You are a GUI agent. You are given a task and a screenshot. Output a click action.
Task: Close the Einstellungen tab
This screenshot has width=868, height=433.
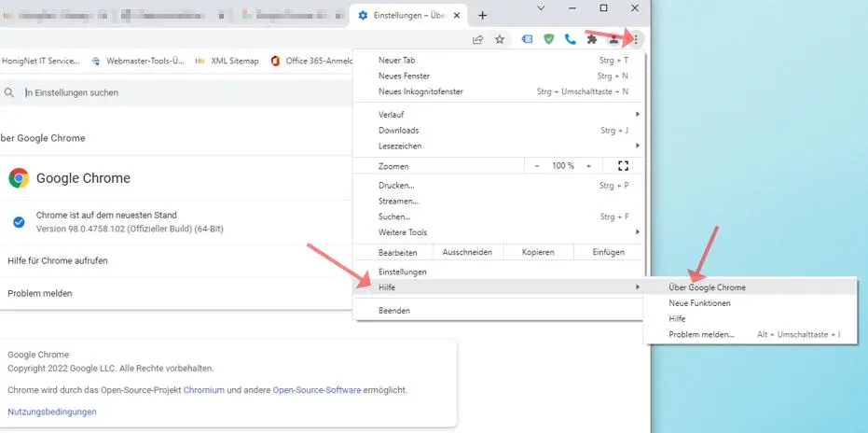coord(457,16)
